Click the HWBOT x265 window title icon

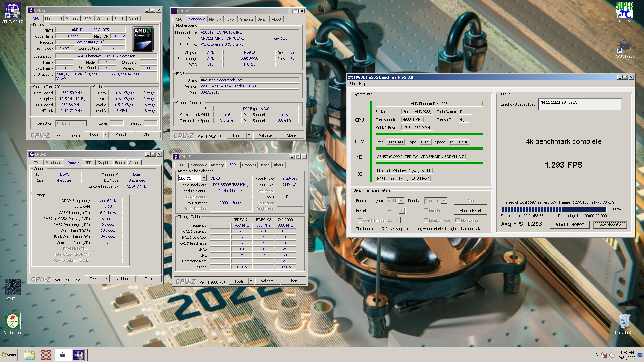tap(351, 77)
